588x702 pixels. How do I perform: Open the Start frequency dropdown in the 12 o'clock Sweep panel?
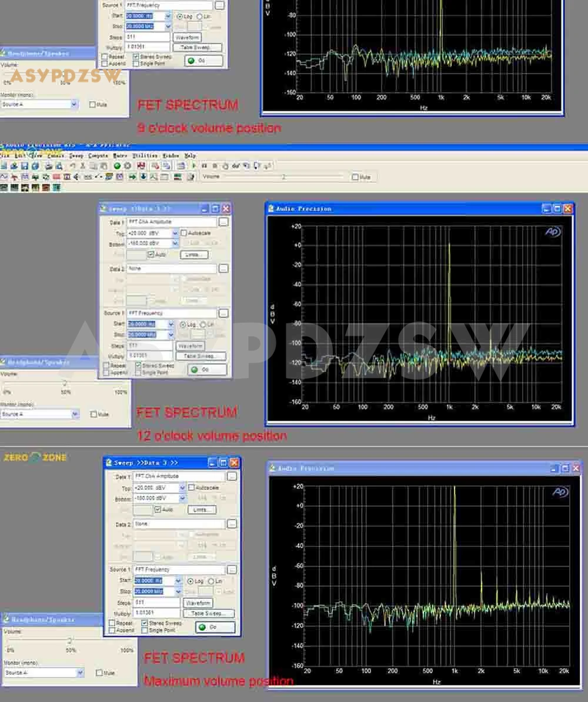[x=171, y=324]
